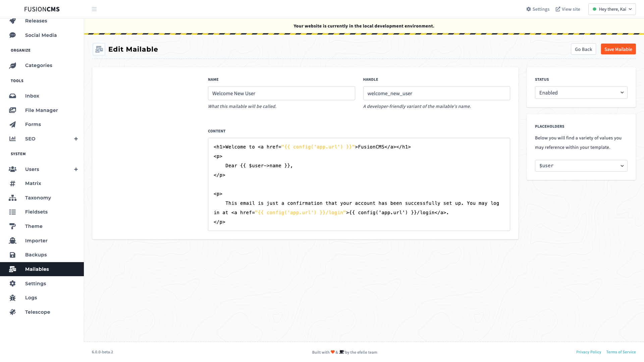Click the Categories leaf icon
This screenshot has height=362, width=644.
pyautogui.click(x=12, y=65)
